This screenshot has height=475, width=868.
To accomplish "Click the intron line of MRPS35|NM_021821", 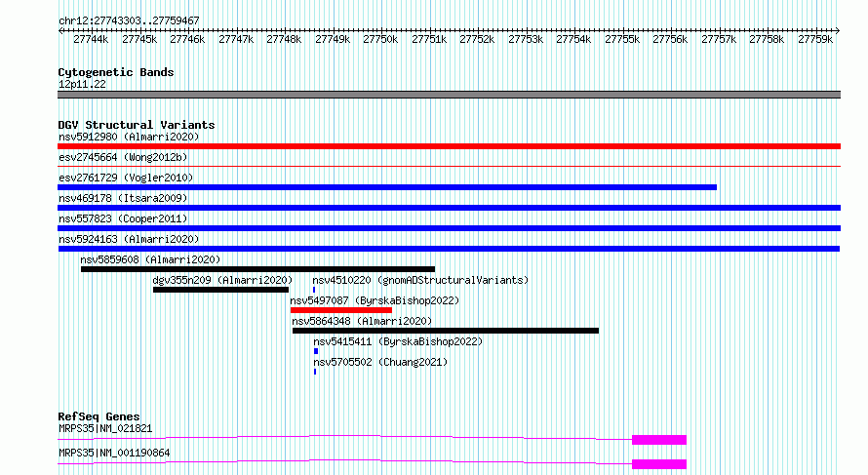I will point(345,437).
